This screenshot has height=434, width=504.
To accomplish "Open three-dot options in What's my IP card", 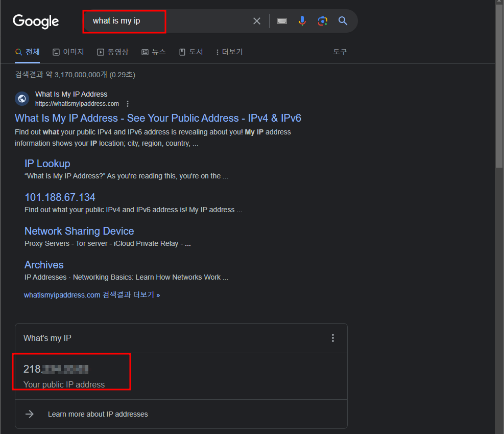I will point(332,338).
